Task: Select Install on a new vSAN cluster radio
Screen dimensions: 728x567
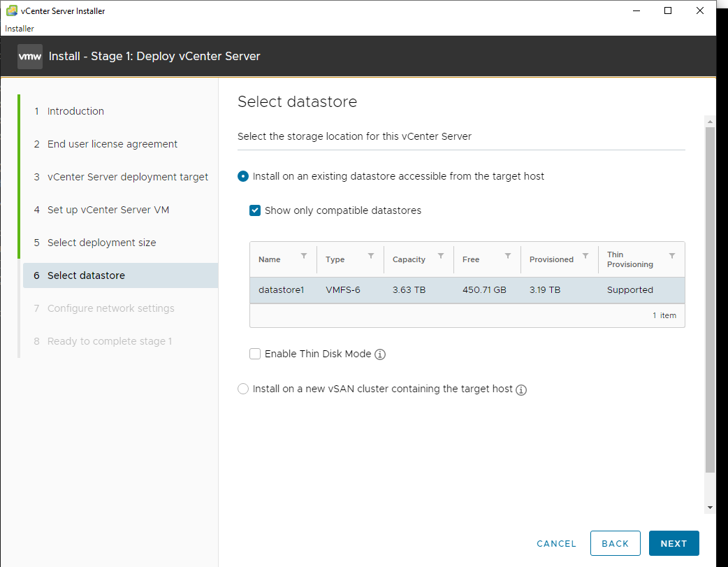Action: [x=243, y=389]
